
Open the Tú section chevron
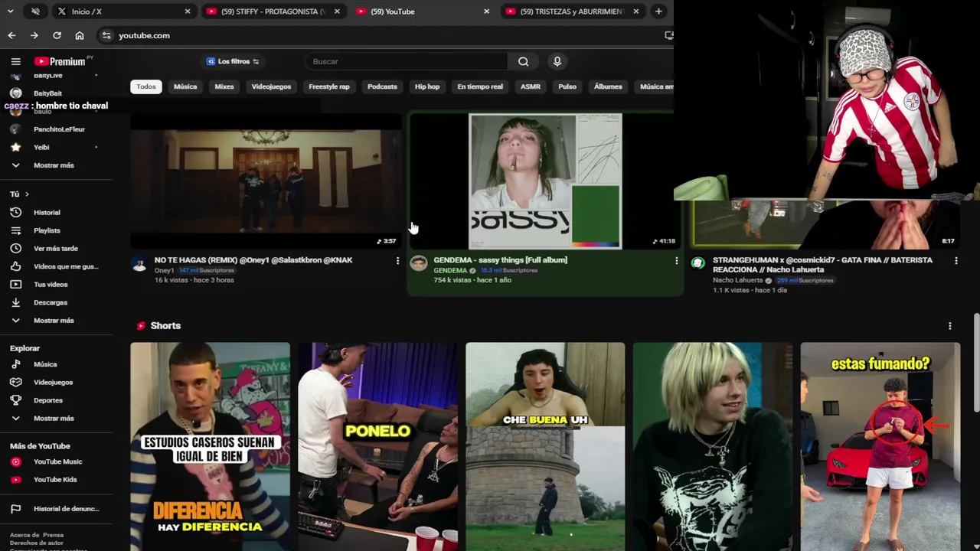pyautogui.click(x=27, y=194)
